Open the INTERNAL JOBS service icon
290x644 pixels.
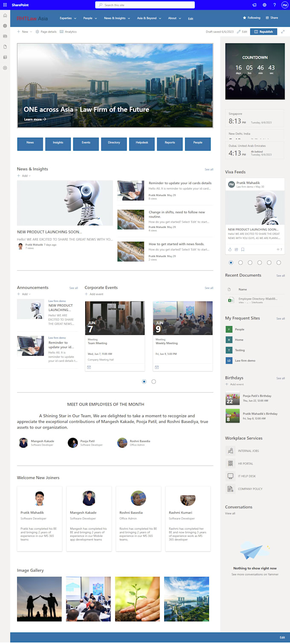tap(230, 451)
